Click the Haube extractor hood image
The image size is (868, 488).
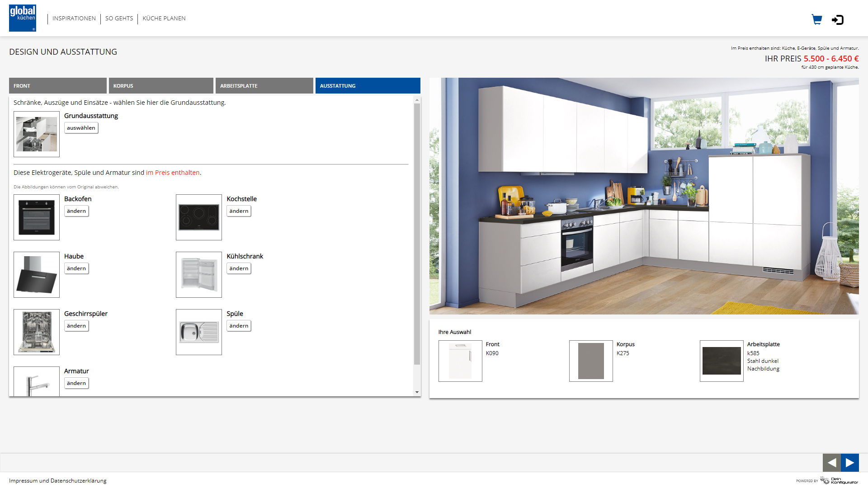pos(37,275)
